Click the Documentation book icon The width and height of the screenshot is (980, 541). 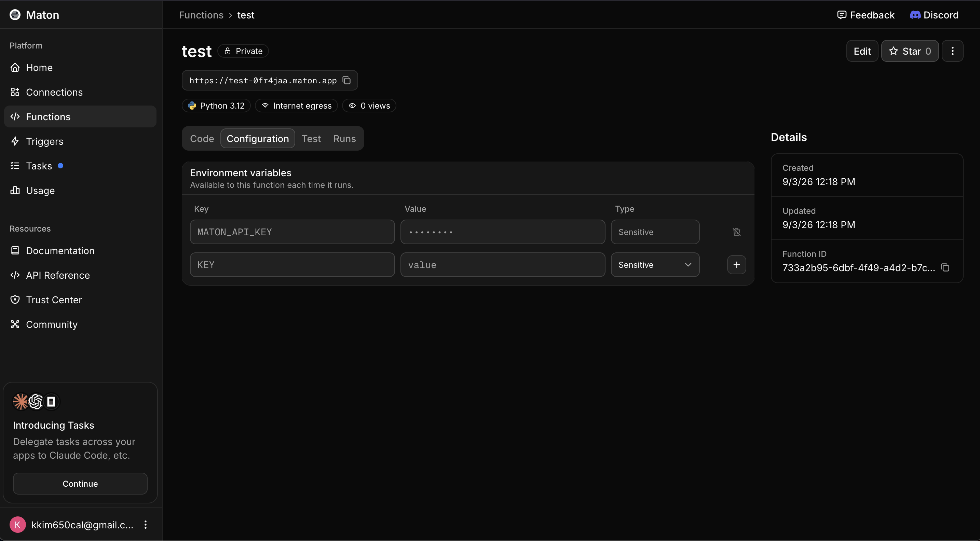[15, 251]
